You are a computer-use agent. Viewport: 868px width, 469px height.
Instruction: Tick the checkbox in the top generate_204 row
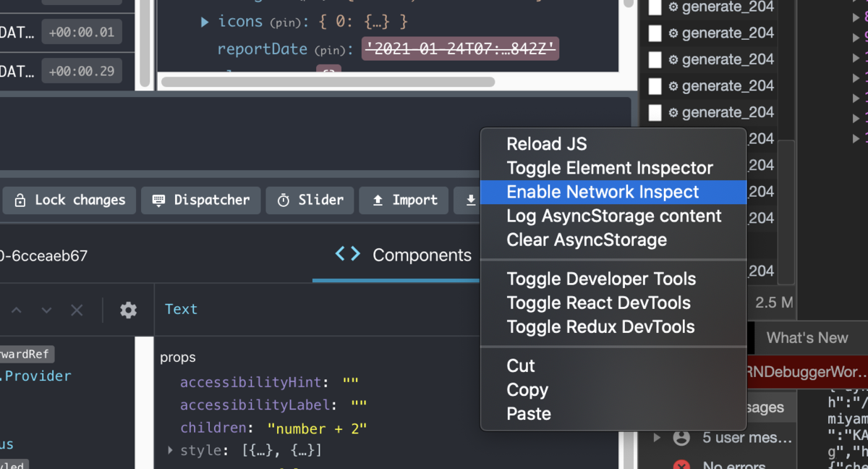(655, 7)
